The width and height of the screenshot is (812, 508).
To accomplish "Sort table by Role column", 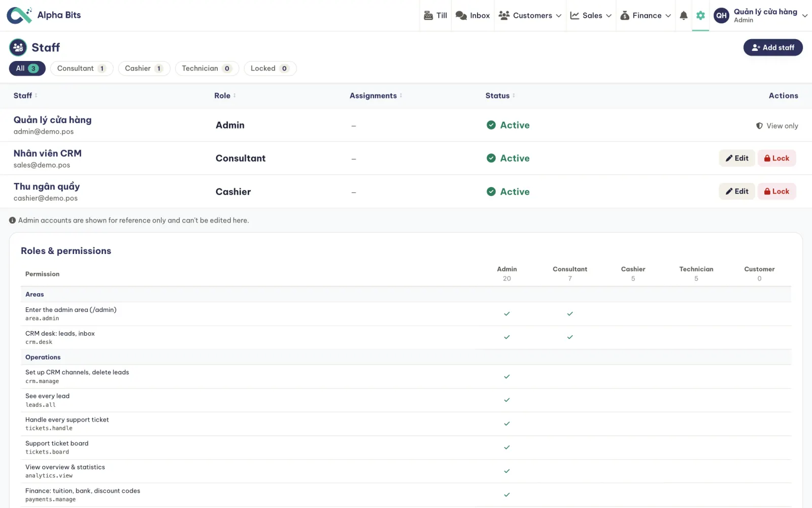I will pos(225,96).
